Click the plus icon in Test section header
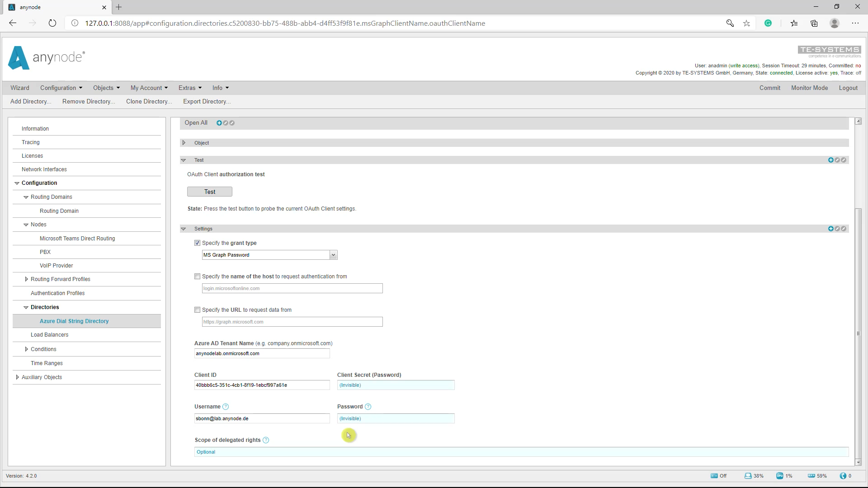Viewport: 868px width, 488px height. pos(831,160)
